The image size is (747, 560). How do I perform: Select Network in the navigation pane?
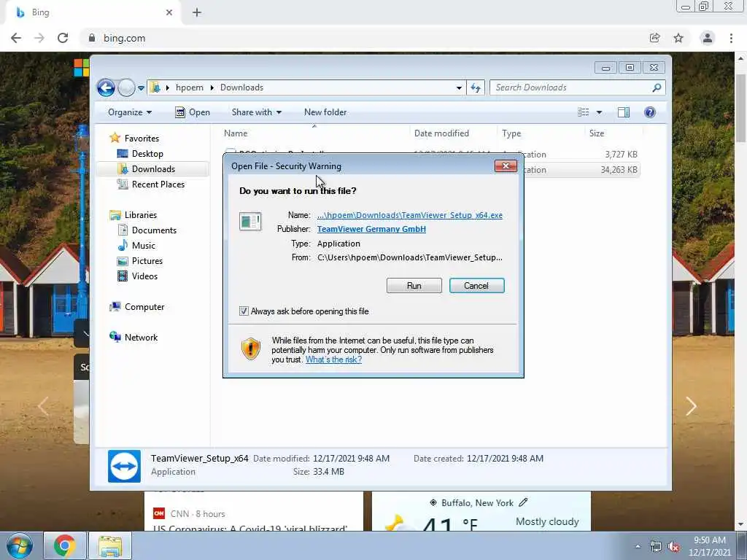coord(141,338)
